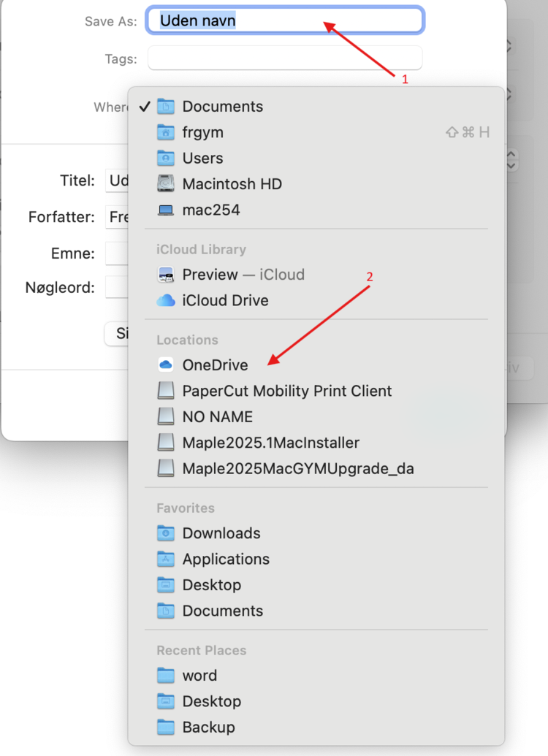Click the PaperCut Mobility Print Client icon
548x756 pixels.
166,391
